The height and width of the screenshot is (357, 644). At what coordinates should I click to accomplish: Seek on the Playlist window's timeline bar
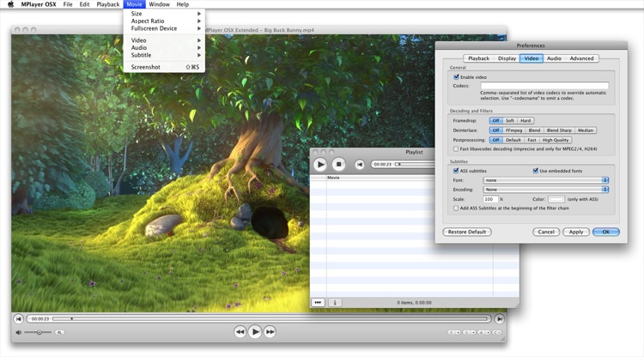pyautogui.click(x=415, y=164)
